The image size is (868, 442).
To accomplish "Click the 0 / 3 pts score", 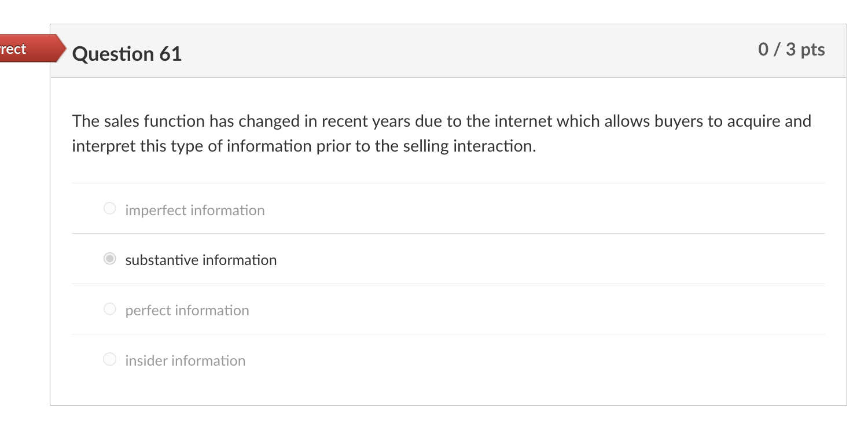I will tap(791, 50).
